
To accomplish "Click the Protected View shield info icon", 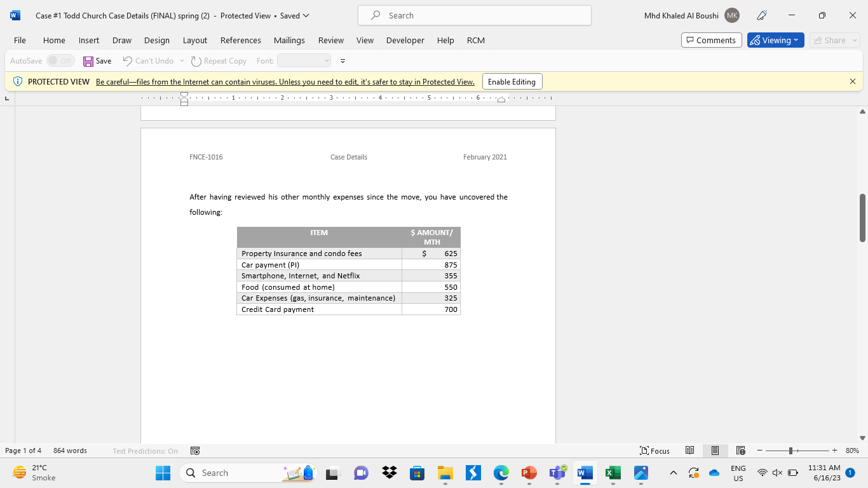I will point(18,81).
